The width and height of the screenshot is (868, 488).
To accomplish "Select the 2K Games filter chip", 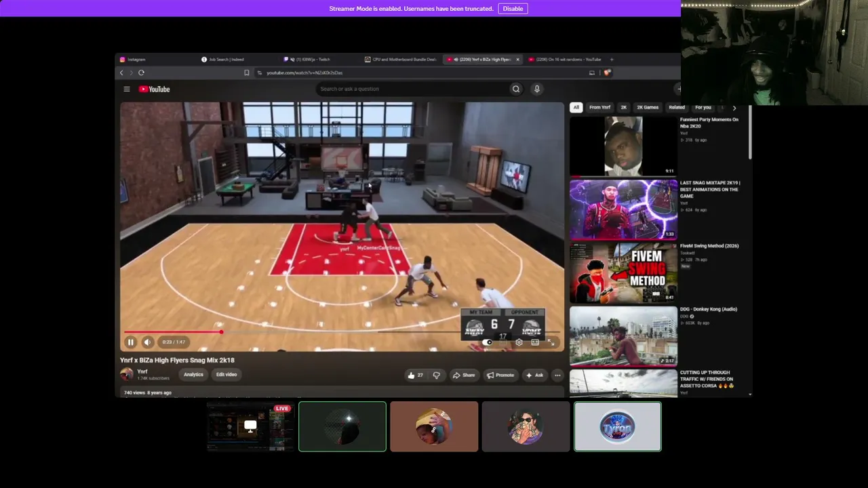I will 648,107.
